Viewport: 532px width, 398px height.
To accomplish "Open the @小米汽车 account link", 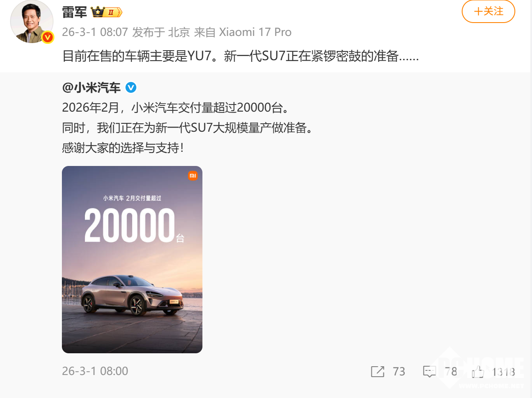I will point(91,87).
